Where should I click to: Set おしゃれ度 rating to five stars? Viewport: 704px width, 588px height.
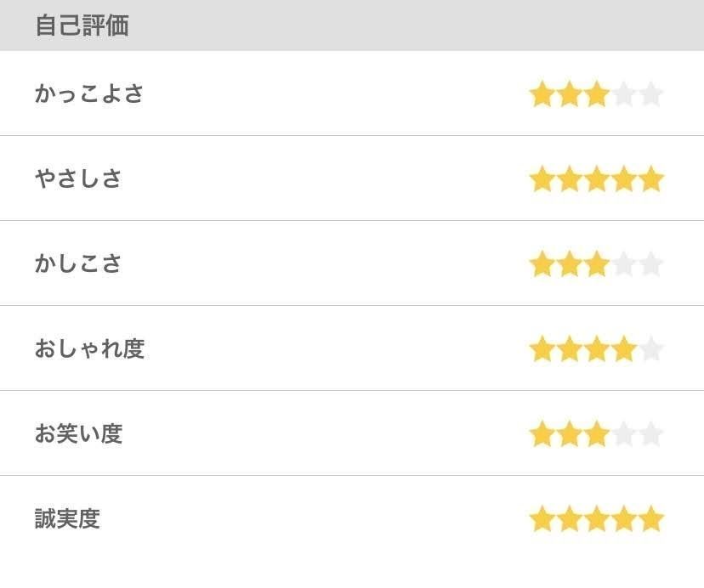[x=650, y=349]
